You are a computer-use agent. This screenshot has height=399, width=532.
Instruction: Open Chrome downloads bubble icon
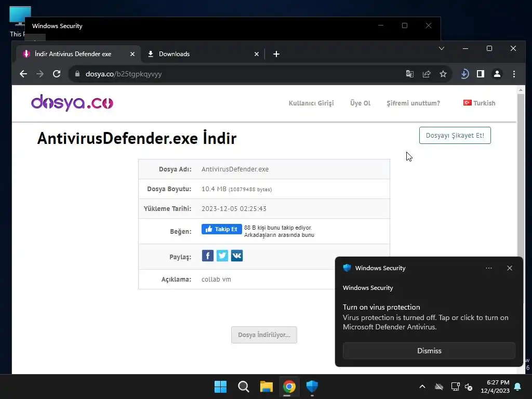pos(464,74)
